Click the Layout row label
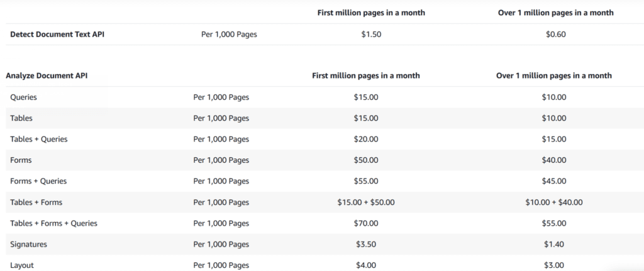This screenshot has width=644, height=271. coord(22,265)
